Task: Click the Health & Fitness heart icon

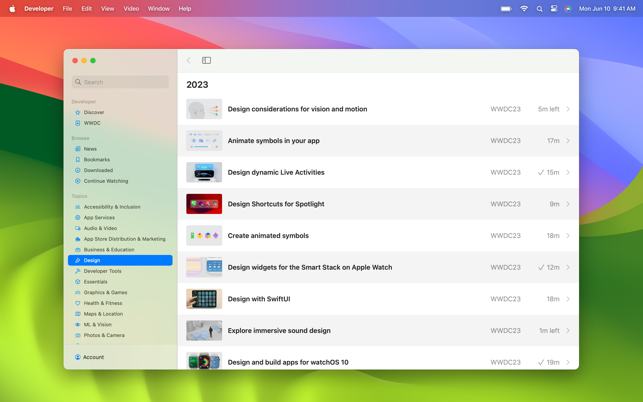Action: 78,303
